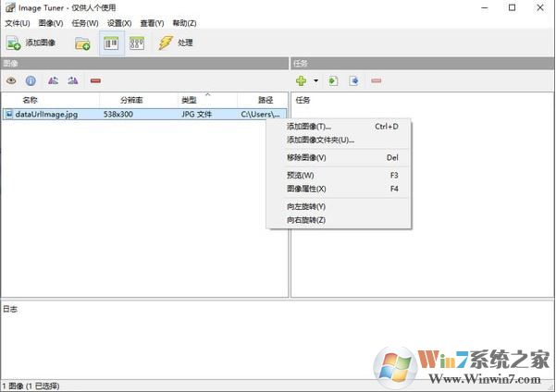The height and width of the screenshot is (392, 556).
Task: Switch to the thumbnails view icon
Action: [136, 43]
